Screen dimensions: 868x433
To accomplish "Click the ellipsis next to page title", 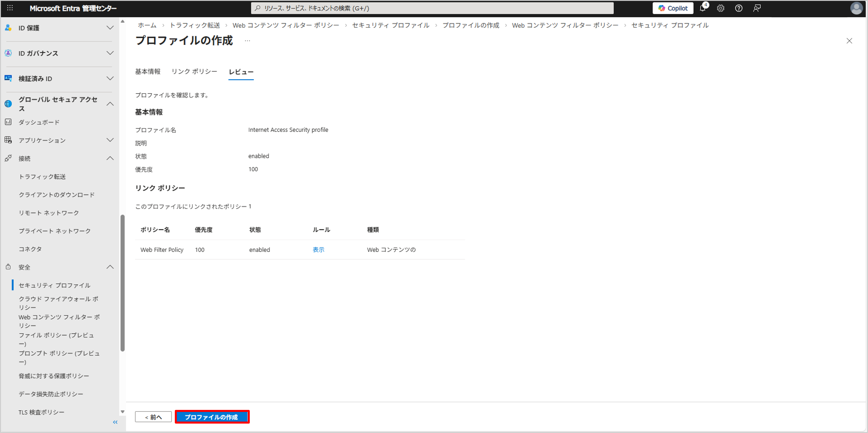I will click(x=247, y=41).
